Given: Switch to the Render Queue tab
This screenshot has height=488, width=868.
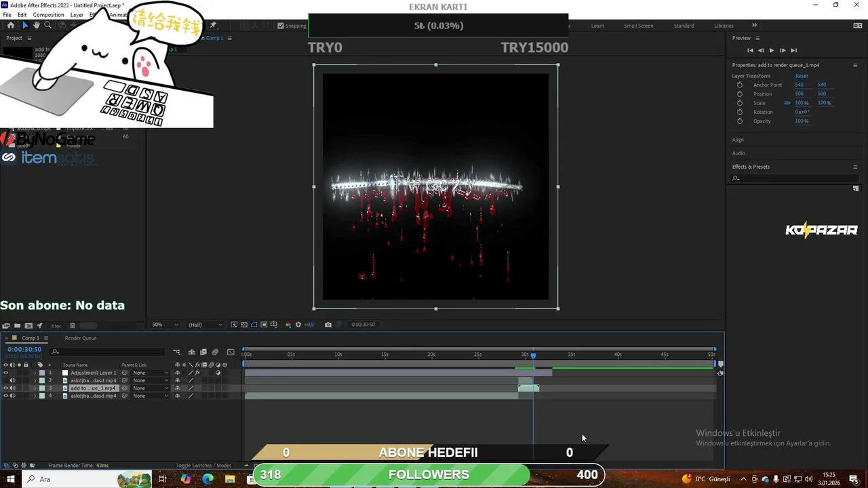Looking at the screenshot, I should [81, 338].
